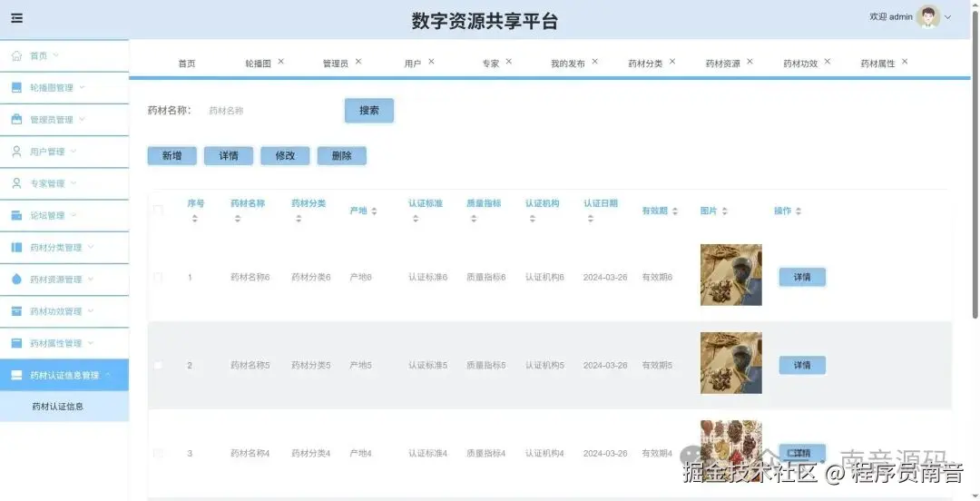The height and width of the screenshot is (501, 980).
Task: Click the 管理员管理 briefcase icon
Action: pyautogui.click(x=17, y=120)
